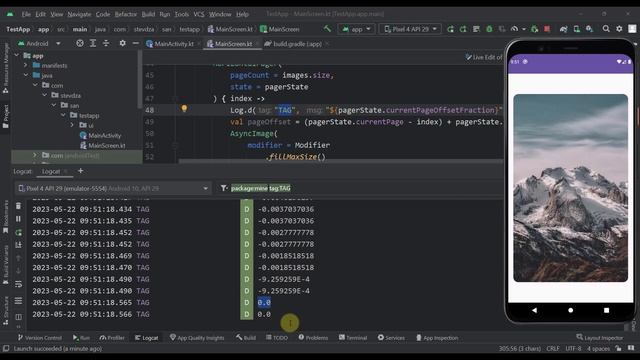
Task: Hide the Project panel with minus icon
Action: 136,43
